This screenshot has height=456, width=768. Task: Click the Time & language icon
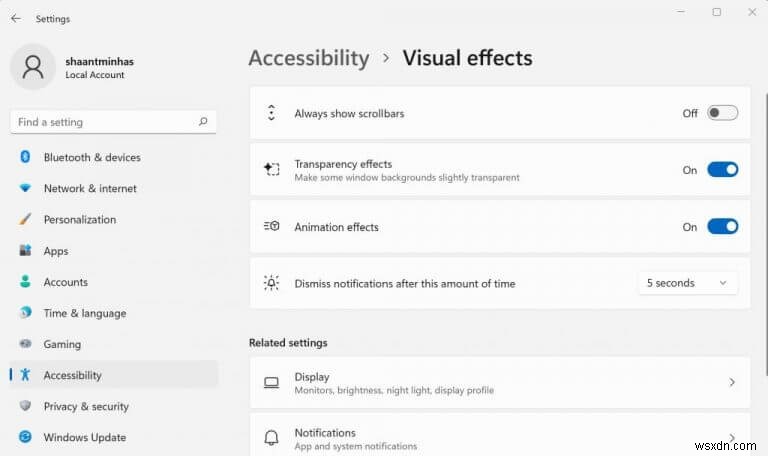pyautogui.click(x=25, y=313)
